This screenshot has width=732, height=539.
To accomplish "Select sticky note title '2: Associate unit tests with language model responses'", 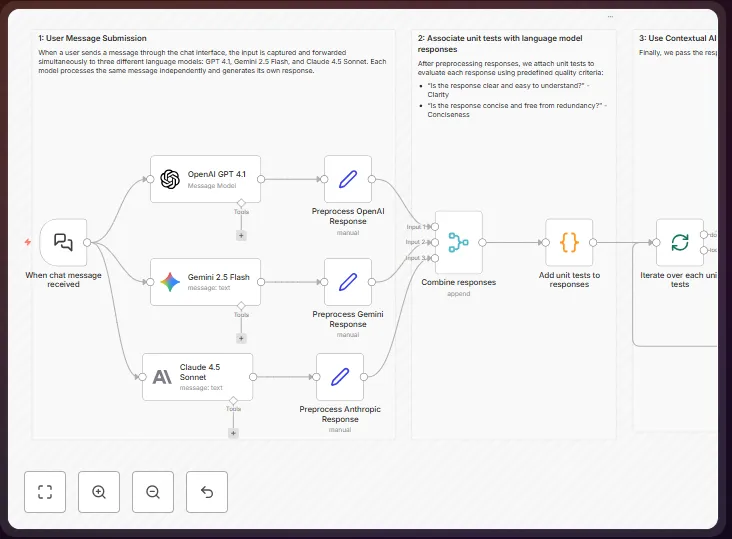I will pyautogui.click(x=500, y=43).
